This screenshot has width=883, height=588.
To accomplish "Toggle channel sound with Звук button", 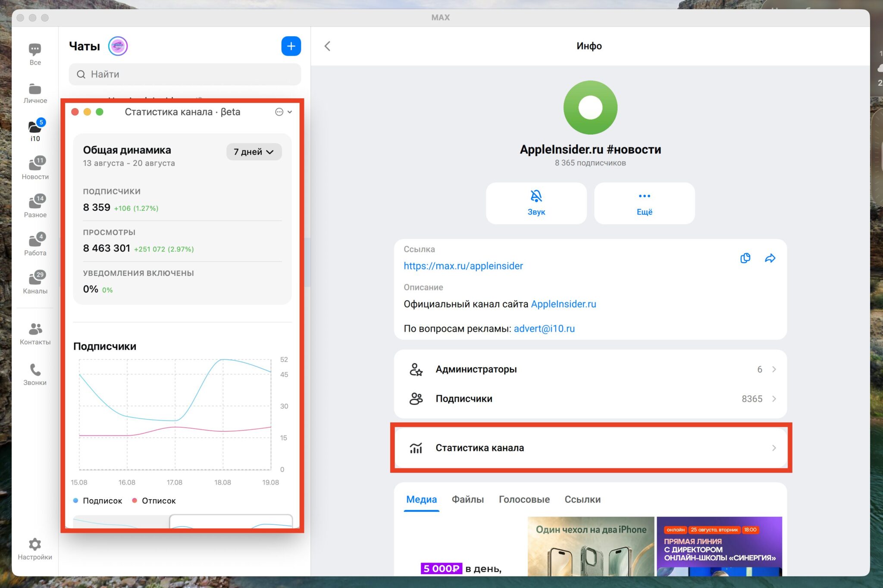I will click(536, 203).
